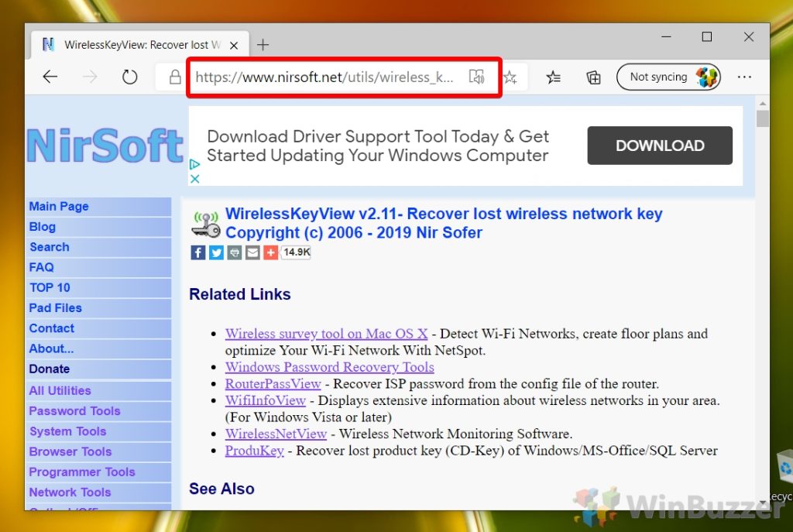Select the WirelessKeyView: Recover lost tab
The width and height of the screenshot is (793, 532).
pyautogui.click(x=139, y=45)
